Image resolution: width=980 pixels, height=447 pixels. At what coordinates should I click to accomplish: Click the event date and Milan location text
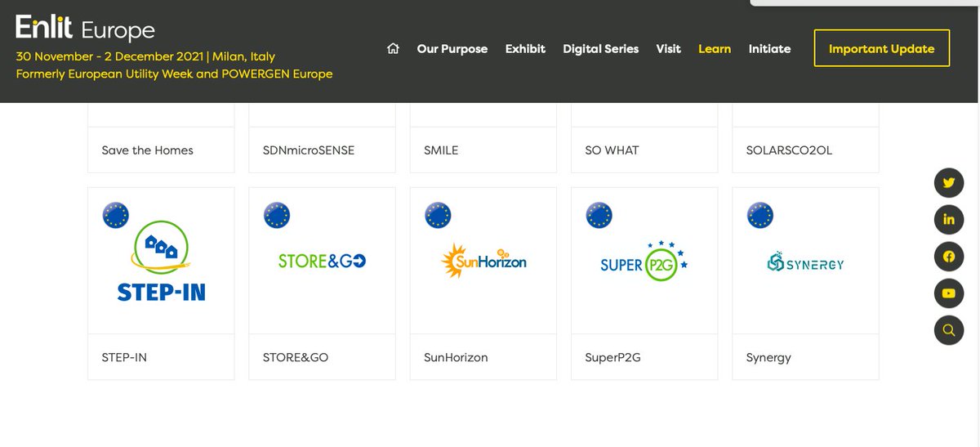pyautogui.click(x=145, y=57)
